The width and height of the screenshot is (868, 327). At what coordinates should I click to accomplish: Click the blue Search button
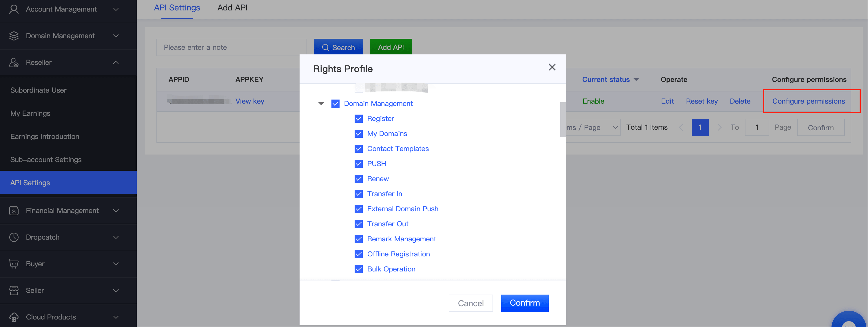click(x=338, y=47)
